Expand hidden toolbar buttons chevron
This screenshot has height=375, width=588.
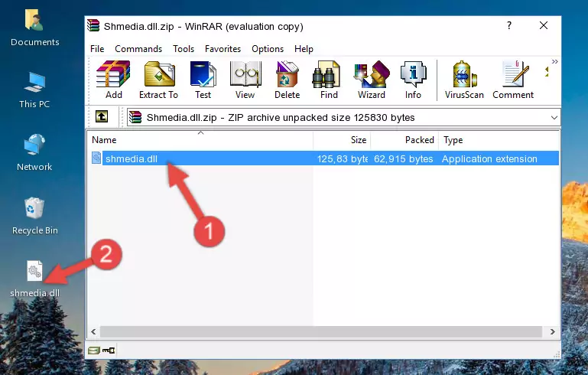[554, 61]
